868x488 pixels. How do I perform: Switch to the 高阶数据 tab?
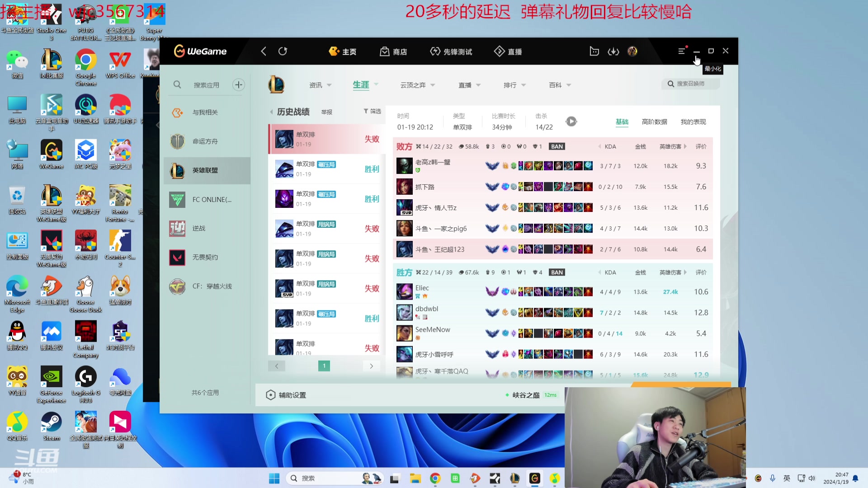click(654, 122)
